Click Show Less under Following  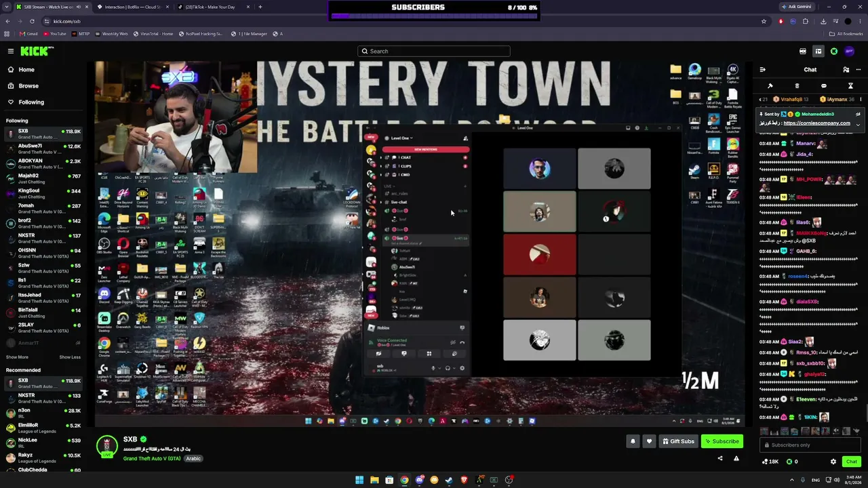coord(70,357)
